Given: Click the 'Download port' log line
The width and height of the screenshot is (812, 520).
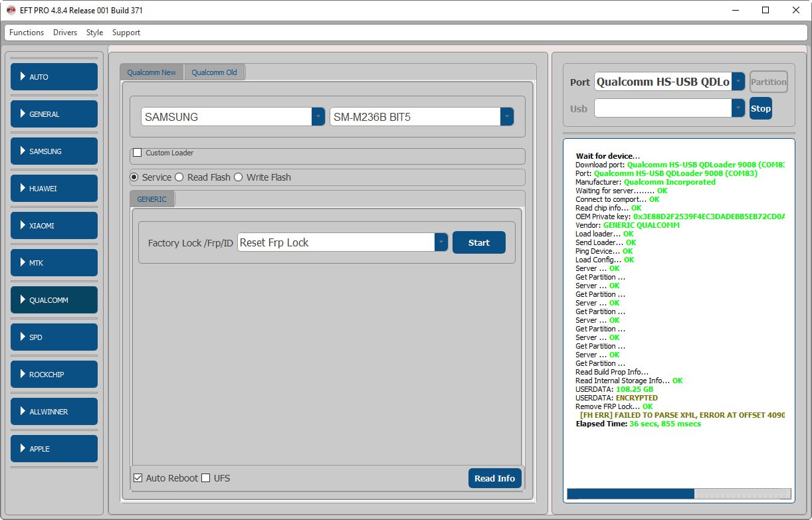Looking at the screenshot, I should click(680, 165).
